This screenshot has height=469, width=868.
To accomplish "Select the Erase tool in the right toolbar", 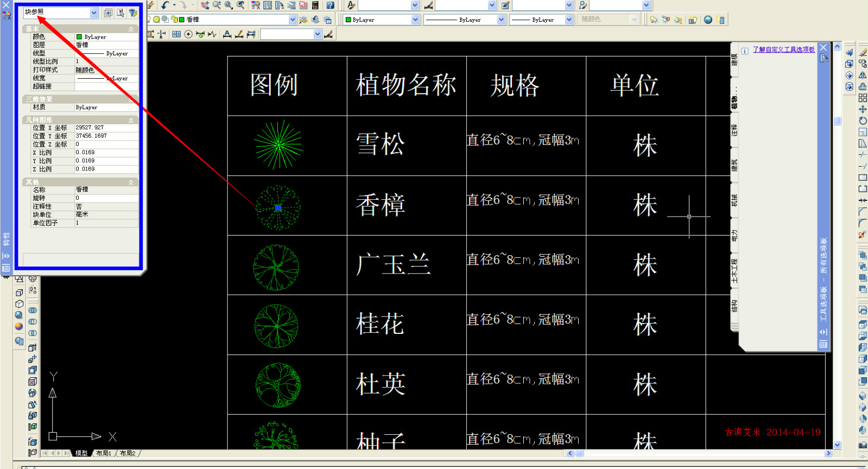I will (x=863, y=52).
